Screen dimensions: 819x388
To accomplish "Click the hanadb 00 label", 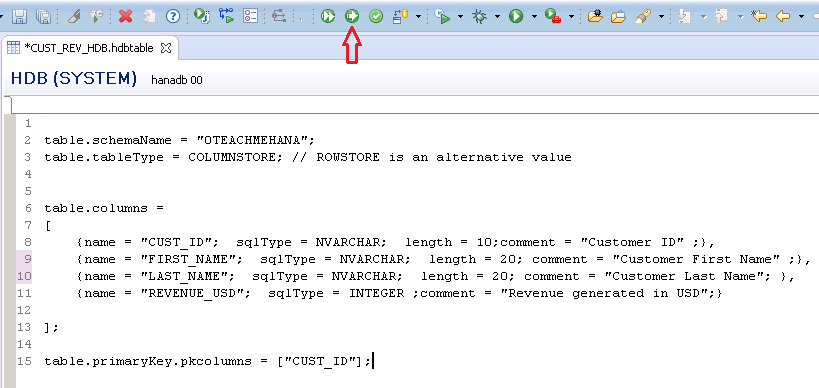I will pyautogui.click(x=177, y=80).
